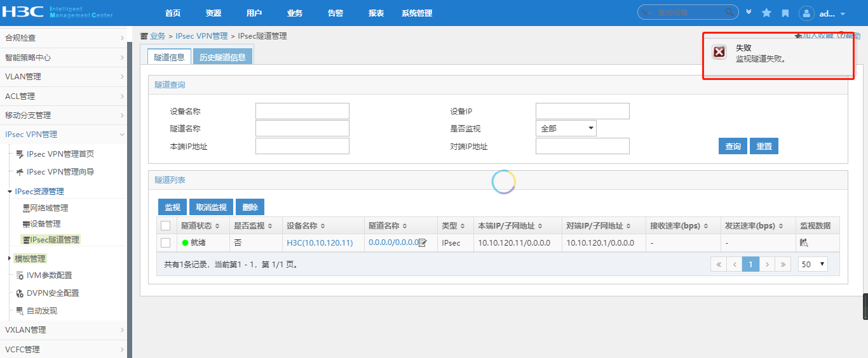Viewport: 868px width, 358px height.
Task: Click the 设备名称 input field
Action: point(302,112)
